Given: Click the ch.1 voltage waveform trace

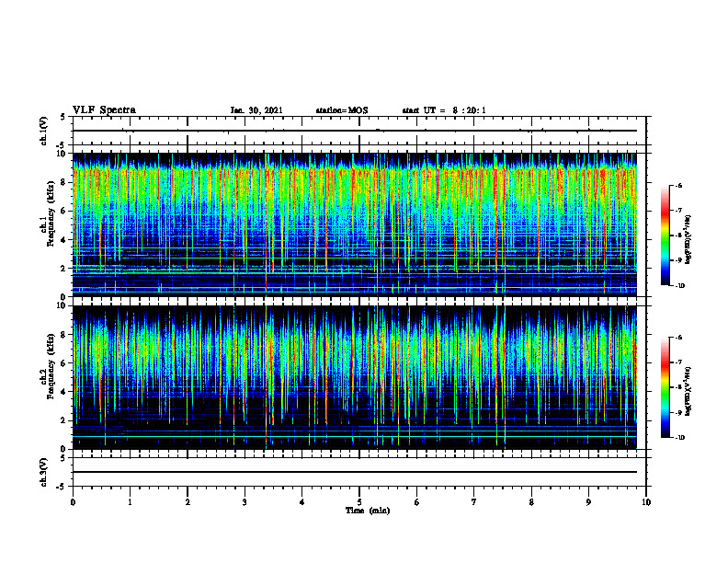Looking at the screenshot, I should coord(355,131).
